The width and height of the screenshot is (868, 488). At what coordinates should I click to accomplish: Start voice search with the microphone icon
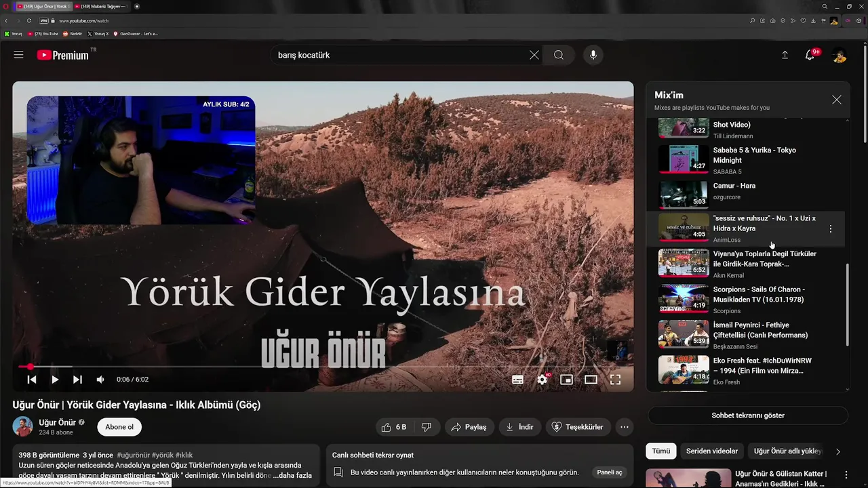[x=593, y=55]
